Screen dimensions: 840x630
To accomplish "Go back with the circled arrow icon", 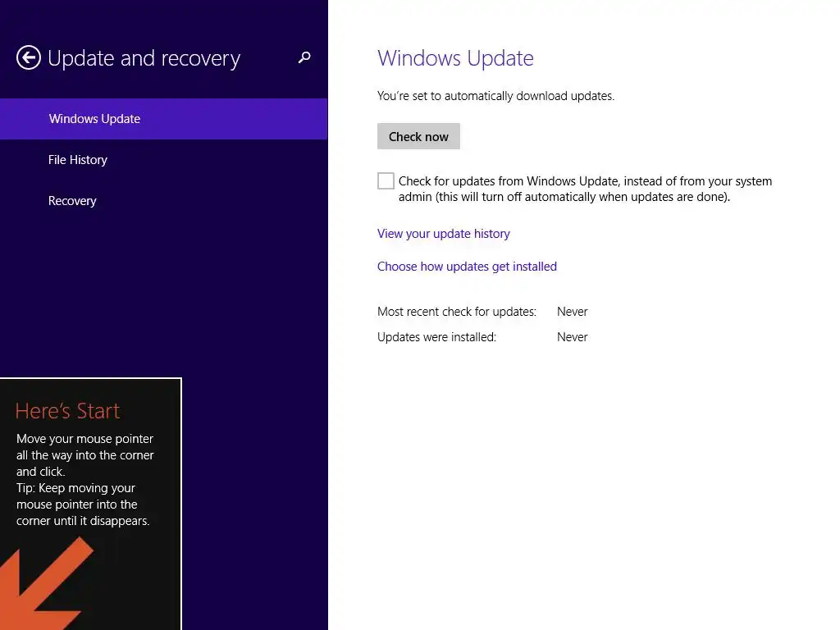I will point(29,57).
